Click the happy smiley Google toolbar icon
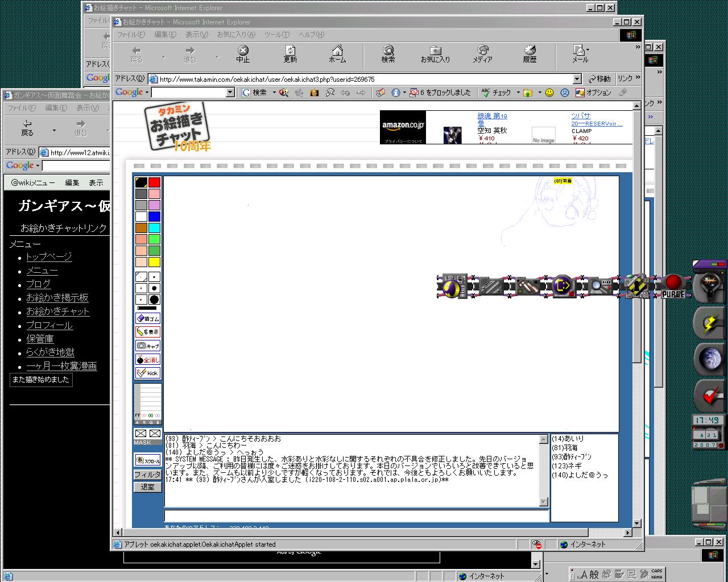728x582 pixels. 549,93
